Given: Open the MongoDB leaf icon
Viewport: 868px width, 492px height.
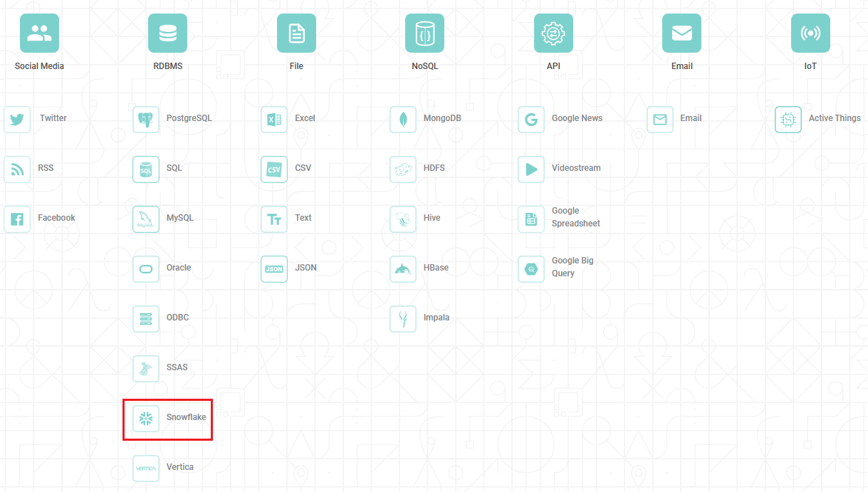Looking at the screenshot, I should tap(403, 119).
